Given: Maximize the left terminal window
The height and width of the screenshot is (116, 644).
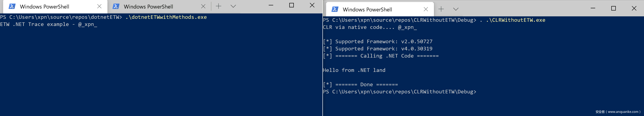Looking at the screenshot, I should pos(292,5).
